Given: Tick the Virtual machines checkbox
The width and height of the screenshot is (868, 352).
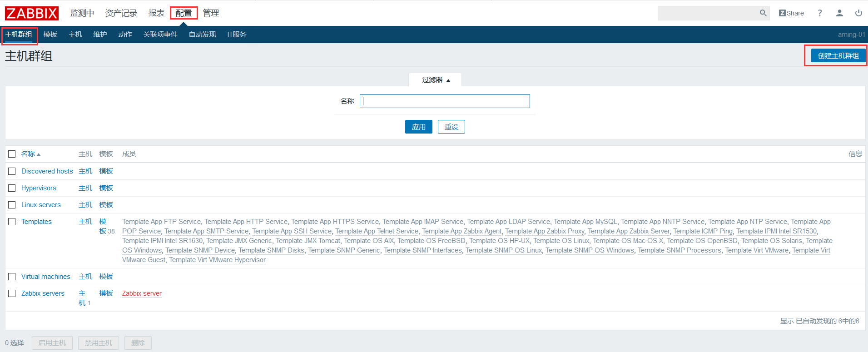Looking at the screenshot, I should coord(12,277).
